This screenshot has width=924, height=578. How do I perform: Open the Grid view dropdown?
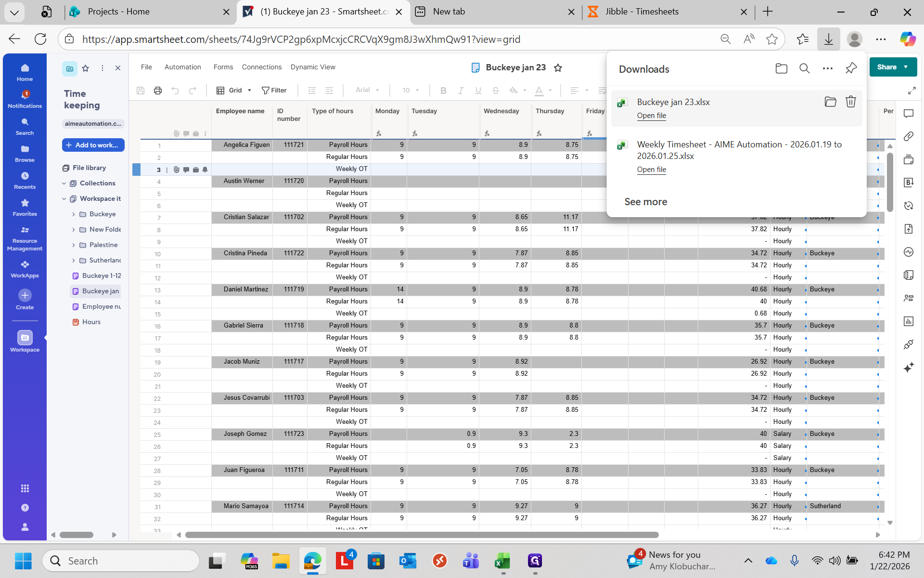234,90
